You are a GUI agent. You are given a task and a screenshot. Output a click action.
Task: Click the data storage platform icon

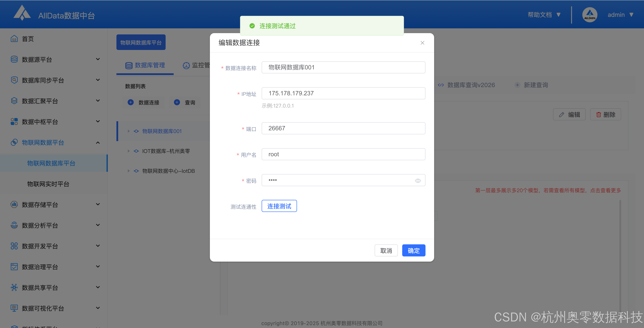coord(14,204)
